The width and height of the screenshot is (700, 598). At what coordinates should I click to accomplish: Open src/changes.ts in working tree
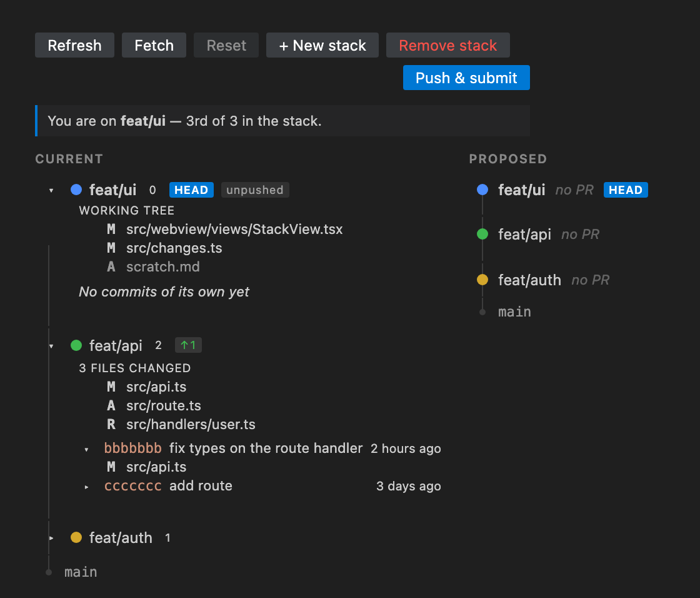pyautogui.click(x=174, y=248)
